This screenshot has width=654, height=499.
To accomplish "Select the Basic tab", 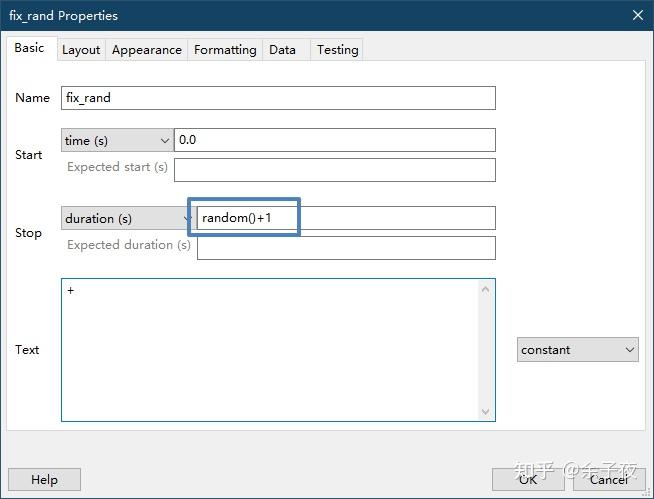I will tap(29, 48).
